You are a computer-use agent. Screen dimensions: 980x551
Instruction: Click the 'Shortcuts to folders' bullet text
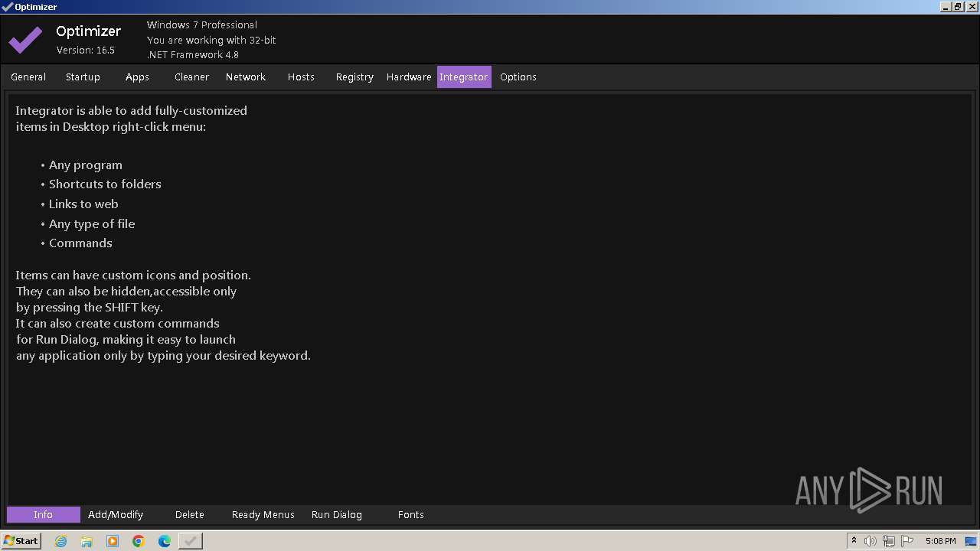coord(105,184)
